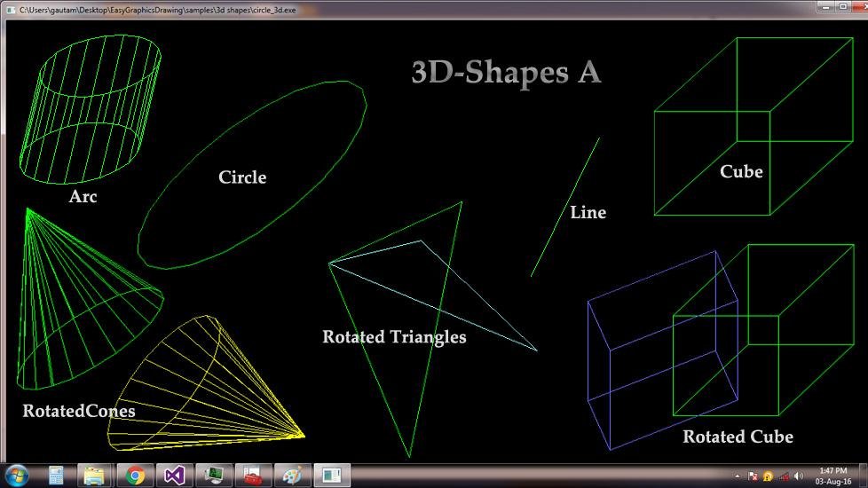868x488 pixels.
Task: Open system menu via title bar icon
Action: coord(11,10)
